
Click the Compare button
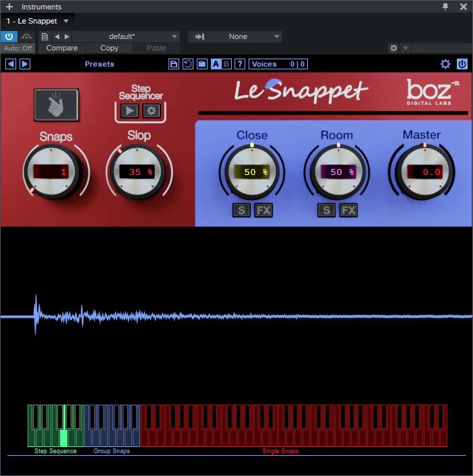(62, 48)
